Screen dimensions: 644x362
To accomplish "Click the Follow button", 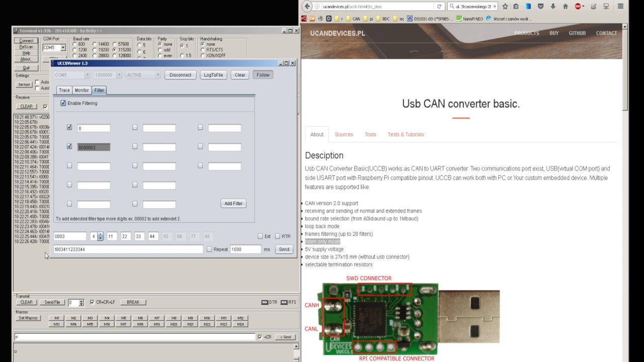I will 263,75.
